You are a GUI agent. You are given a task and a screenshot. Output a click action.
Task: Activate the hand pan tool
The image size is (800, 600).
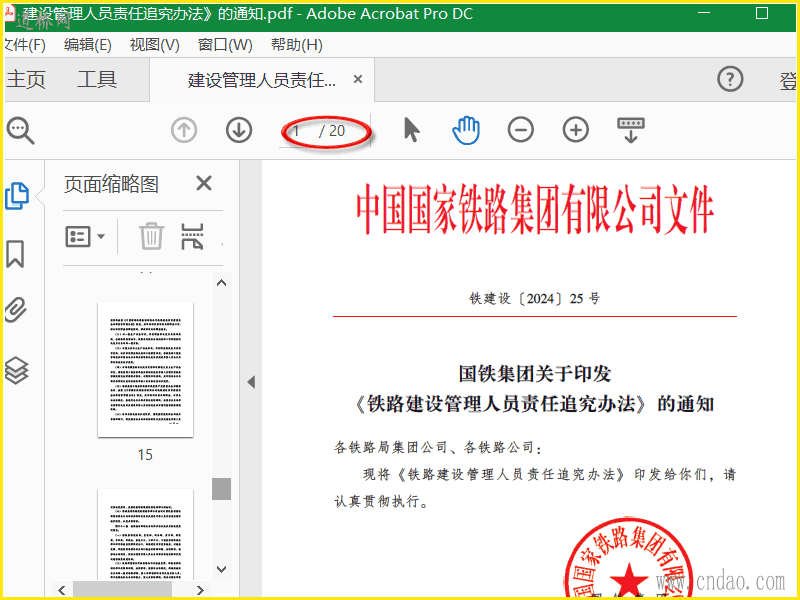(466, 130)
